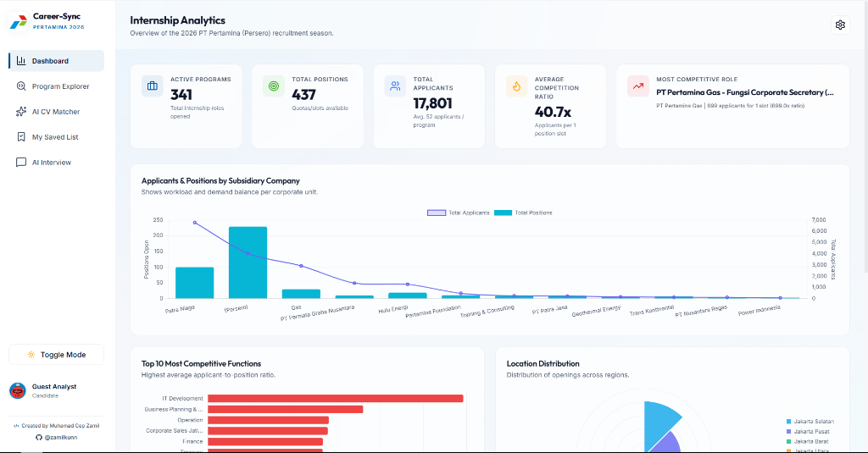Viewport: 868px width, 453px height.
Task: Click the Program Explorer search icon
Action: (21, 86)
